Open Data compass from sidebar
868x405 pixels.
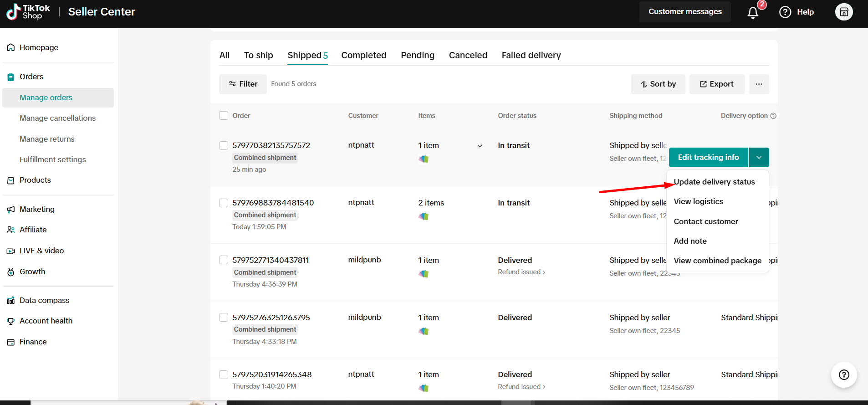[x=44, y=300]
